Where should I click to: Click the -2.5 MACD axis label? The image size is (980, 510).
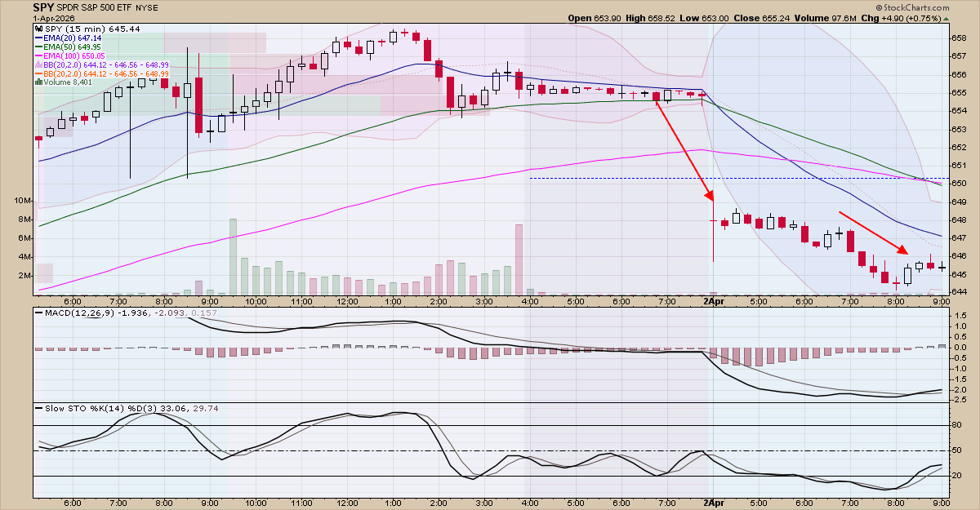960,400
